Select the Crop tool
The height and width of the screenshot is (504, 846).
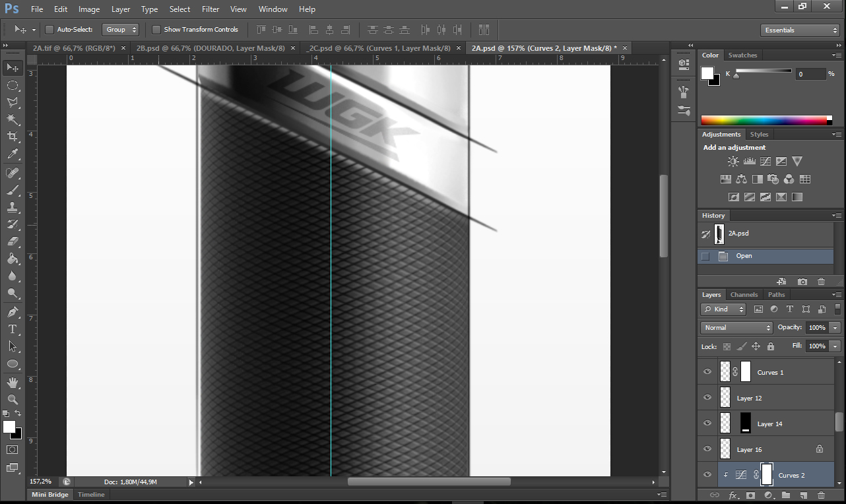(12, 137)
